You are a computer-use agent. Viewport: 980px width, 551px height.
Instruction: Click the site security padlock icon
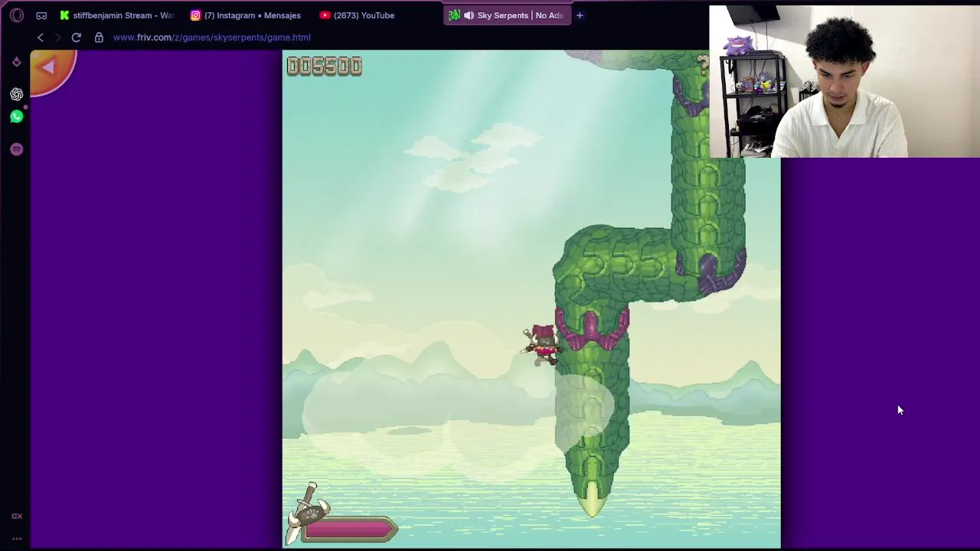click(99, 37)
